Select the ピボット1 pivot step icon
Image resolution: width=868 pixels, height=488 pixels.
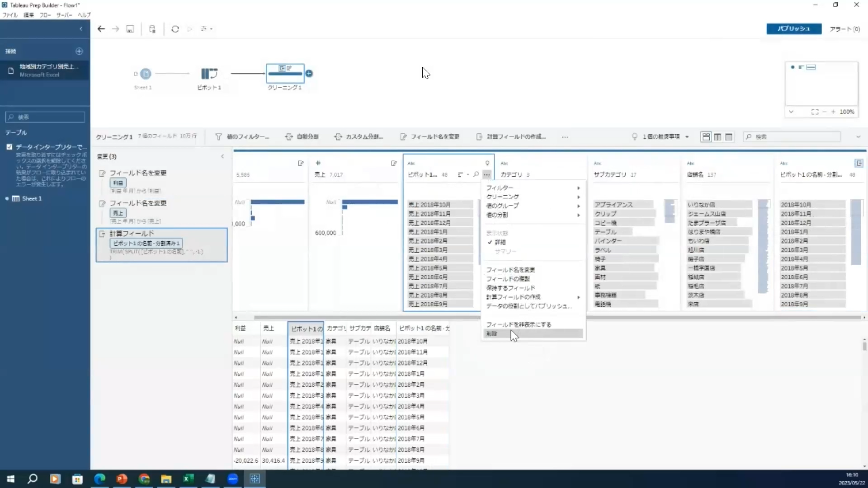(x=209, y=74)
